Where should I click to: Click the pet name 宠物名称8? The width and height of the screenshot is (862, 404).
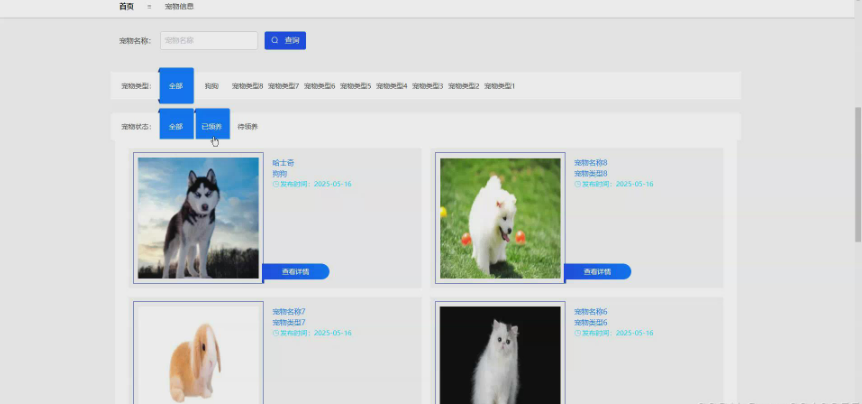(x=590, y=163)
